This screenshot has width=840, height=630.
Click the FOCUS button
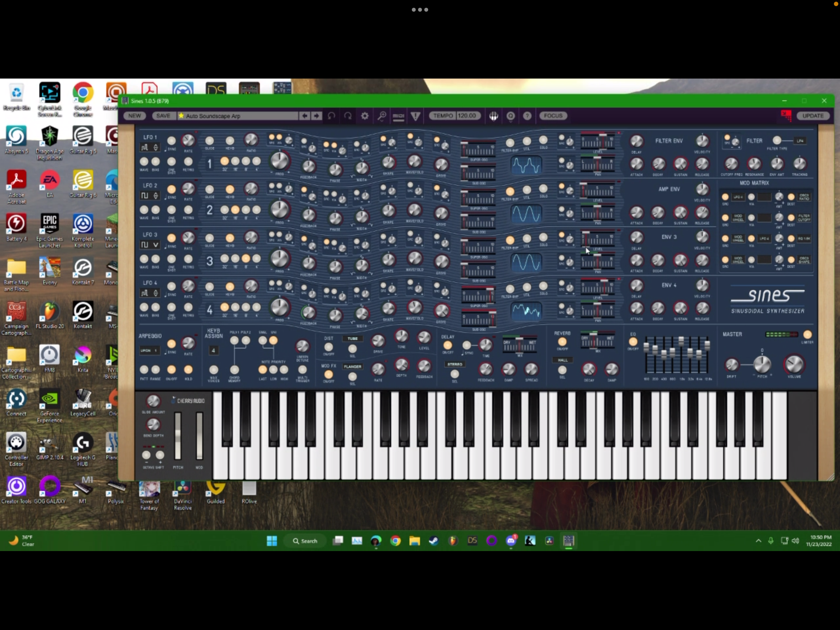(x=553, y=115)
